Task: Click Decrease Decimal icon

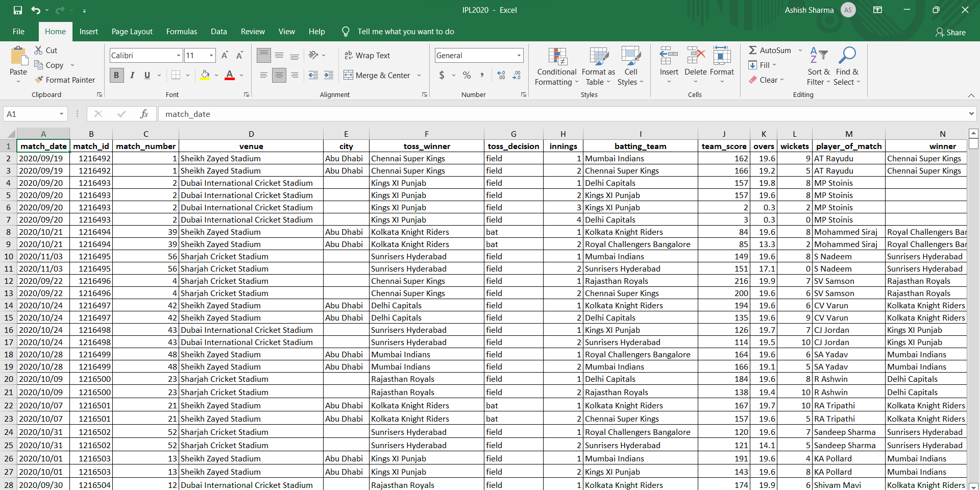Action: click(517, 75)
